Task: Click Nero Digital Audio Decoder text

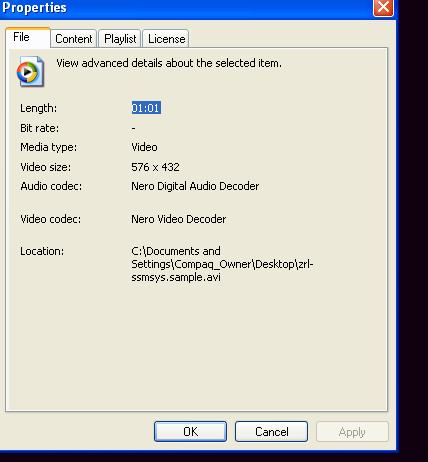Action: point(195,186)
